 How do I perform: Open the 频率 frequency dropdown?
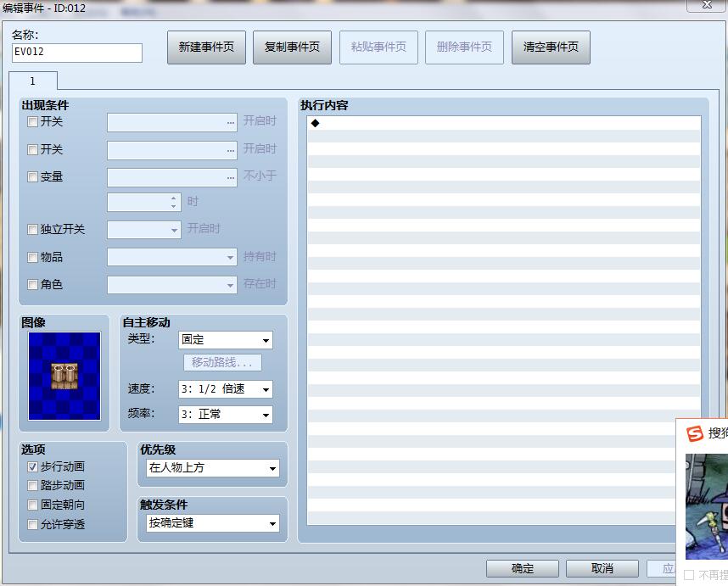pos(225,415)
